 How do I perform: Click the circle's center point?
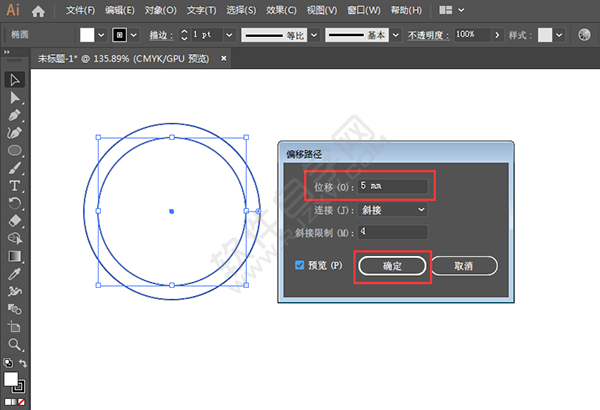[172, 211]
